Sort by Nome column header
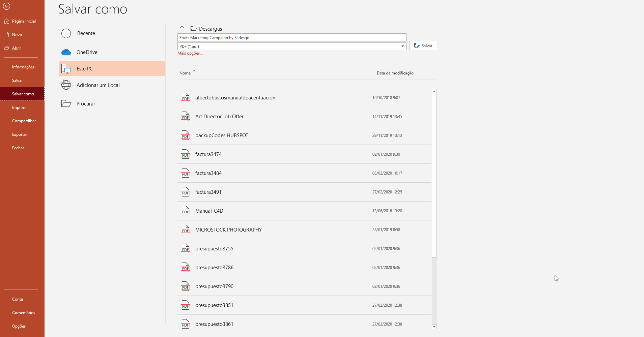644x337 pixels. pyautogui.click(x=188, y=73)
